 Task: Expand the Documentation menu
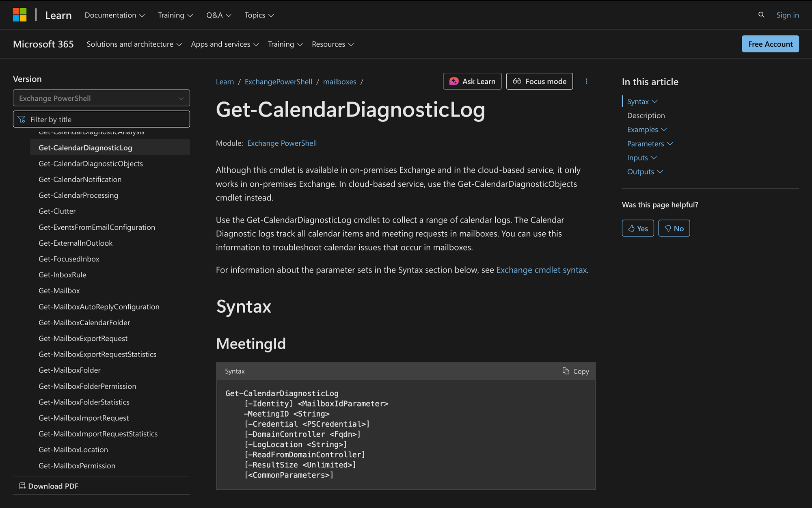pos(114,15)
